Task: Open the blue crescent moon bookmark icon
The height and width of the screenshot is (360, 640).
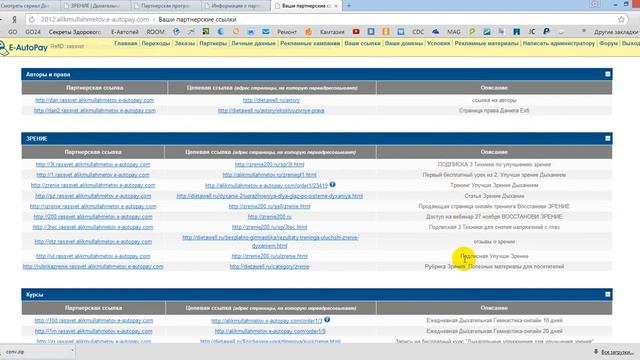Action: coord(220,31)
